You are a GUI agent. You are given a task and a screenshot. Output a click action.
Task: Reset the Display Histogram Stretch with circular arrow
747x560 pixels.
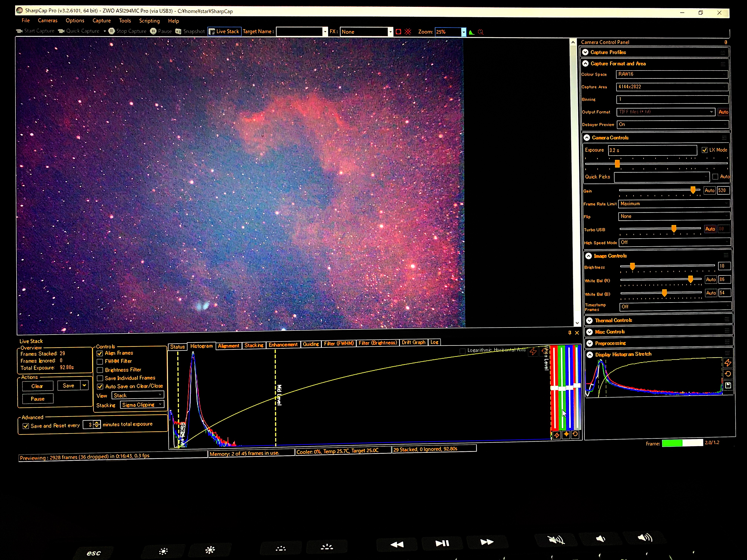[x=728, y=374]
